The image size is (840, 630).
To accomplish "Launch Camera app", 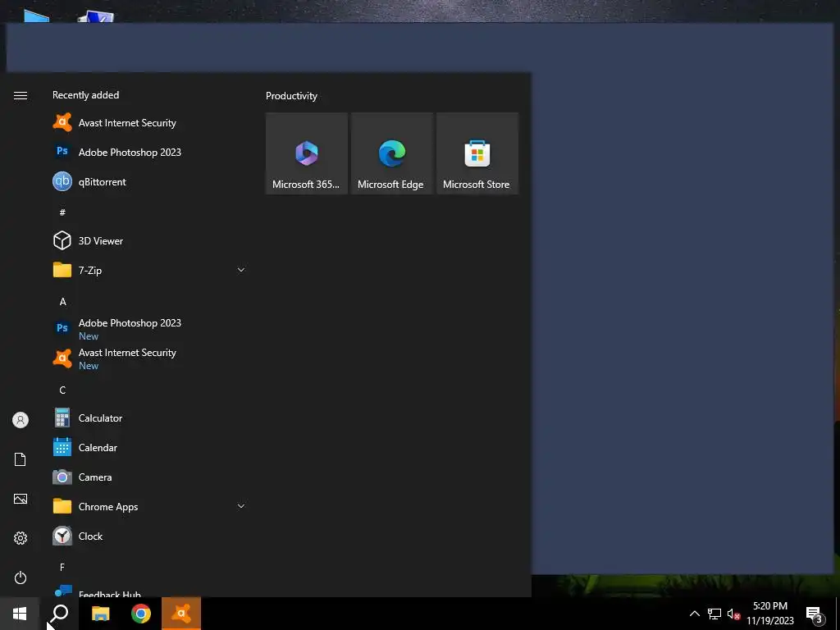I will [x=149, y=477].
